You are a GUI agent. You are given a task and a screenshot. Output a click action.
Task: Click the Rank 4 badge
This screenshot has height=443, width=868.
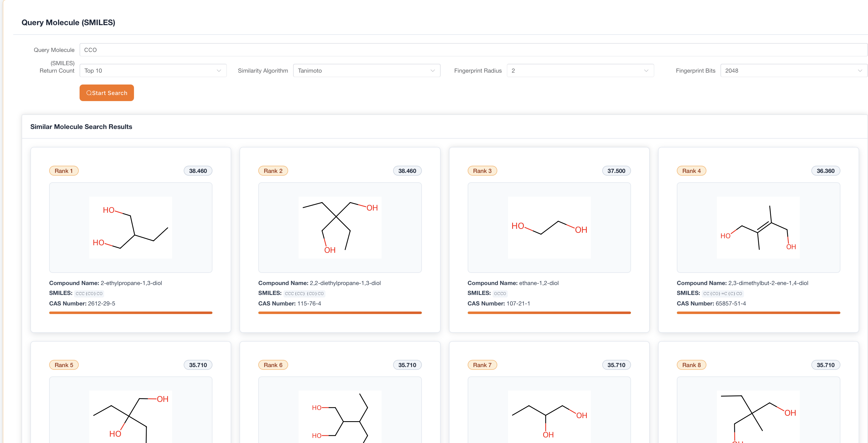[x=691, y=171]
